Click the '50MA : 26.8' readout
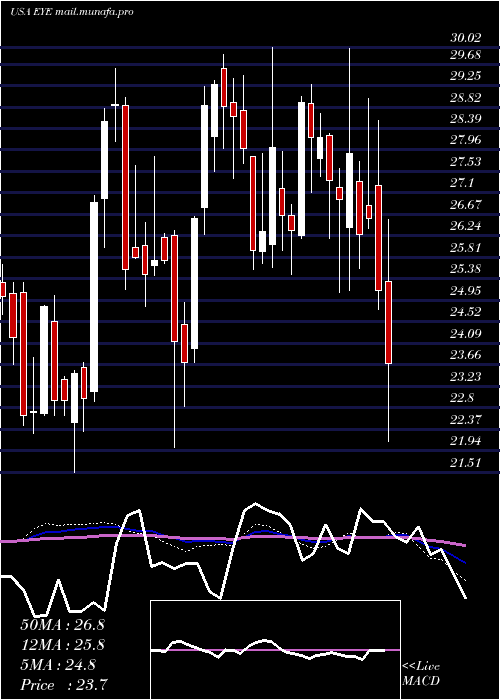 click(x=62, y=625)
